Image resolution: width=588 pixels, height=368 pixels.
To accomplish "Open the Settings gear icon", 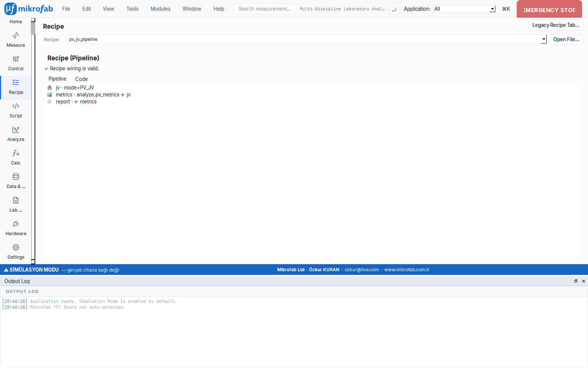I will pyautogui.click(x=15, y=247).
